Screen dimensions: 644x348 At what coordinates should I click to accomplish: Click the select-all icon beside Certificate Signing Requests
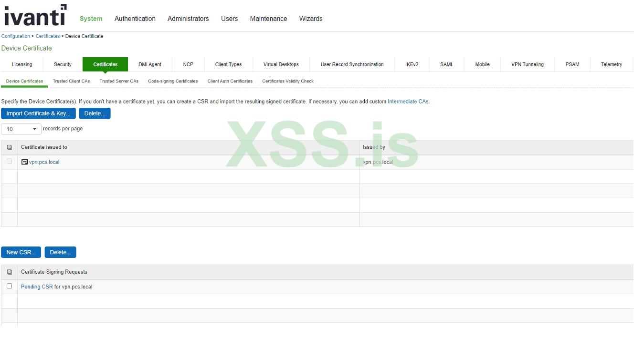point(10,272)
